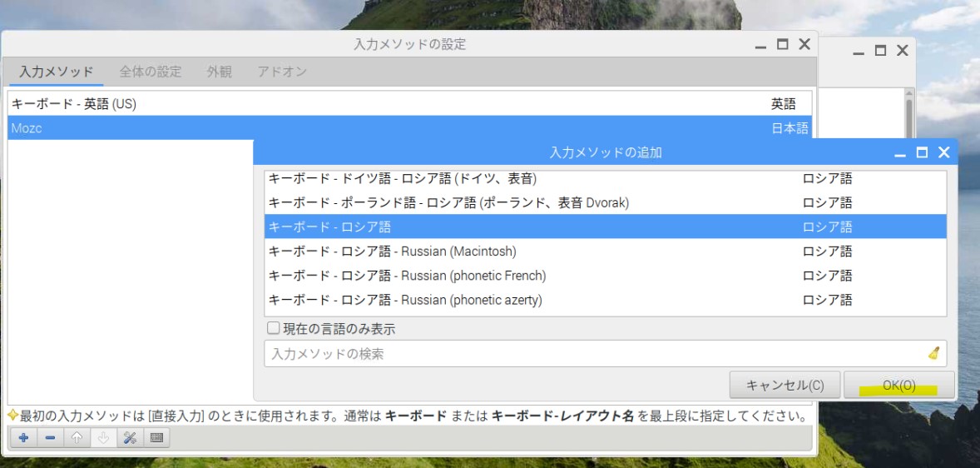Open input method configuration via tools icon

tap(130, 438)
